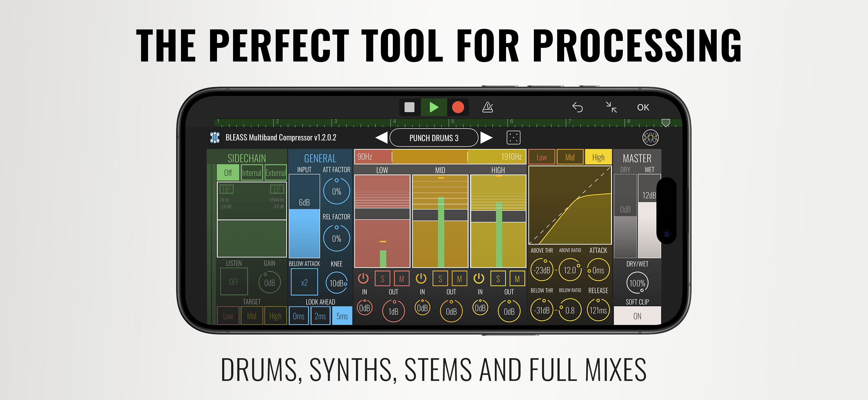Click the randomize dice icon

pos(513,138)
